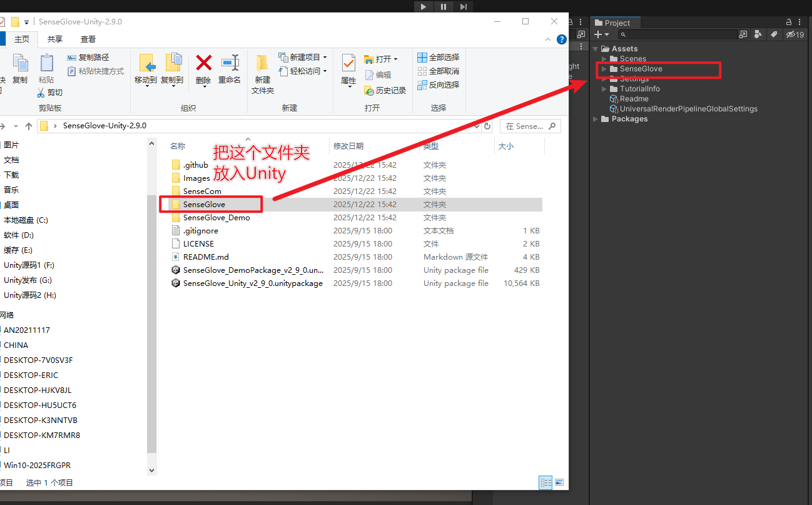Click the 剪切 (Cut) scissors button
This screenshot has height=505, width=812.
click(x=49, y=92)
